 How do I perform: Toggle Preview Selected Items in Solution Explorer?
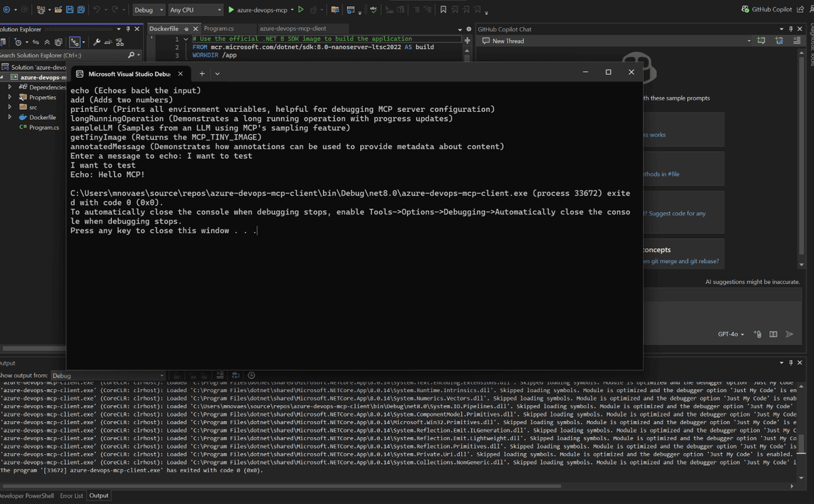(x=109, y=42)
